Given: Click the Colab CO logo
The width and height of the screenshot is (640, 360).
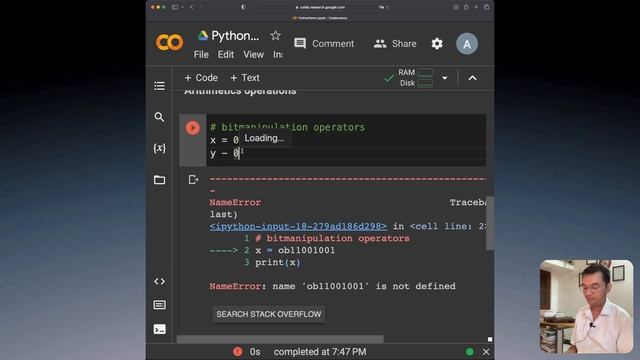Looking at the screenshot, I should click(x=169, y=42).
